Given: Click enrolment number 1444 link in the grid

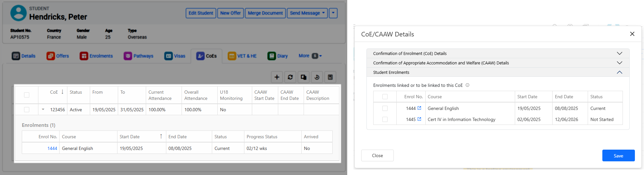Looking at the screenshot, I should point(52,148).
